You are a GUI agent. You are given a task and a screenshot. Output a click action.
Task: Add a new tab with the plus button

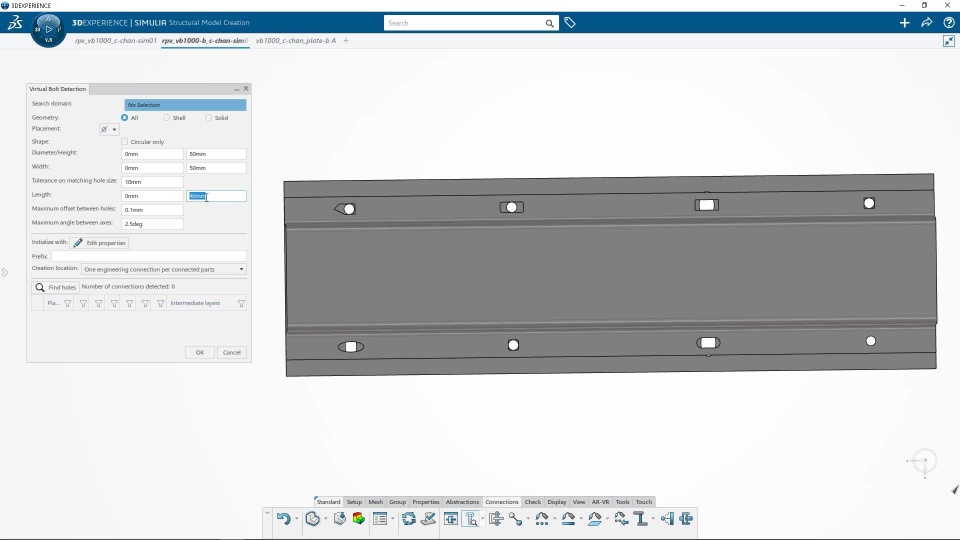(346, 40)
